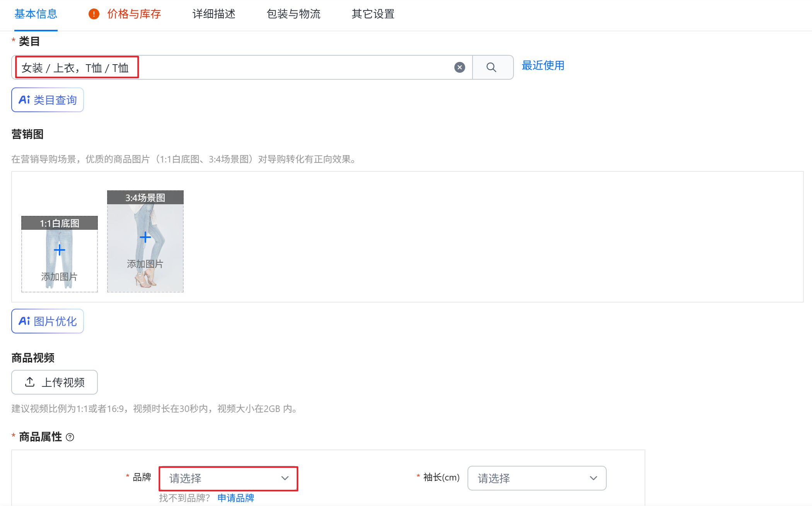
Task: Open the 品牌 dropdown
Action: tap(228, 479)
